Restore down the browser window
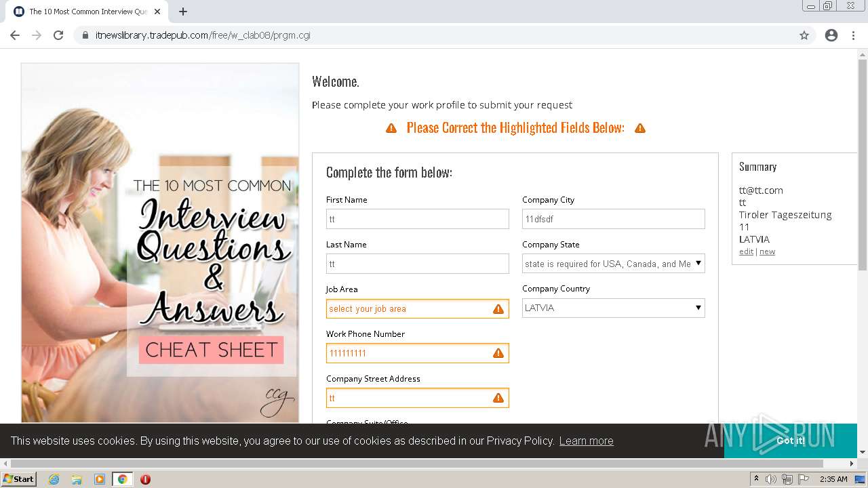The image size is (868, 488). tap(828, 6)
